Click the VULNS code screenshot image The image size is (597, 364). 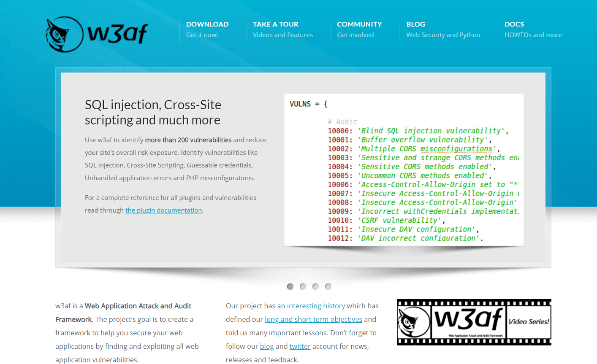click(404, 170)
